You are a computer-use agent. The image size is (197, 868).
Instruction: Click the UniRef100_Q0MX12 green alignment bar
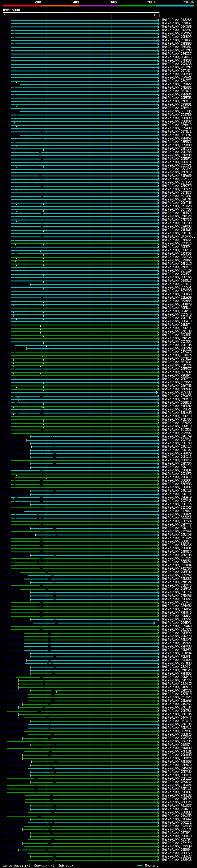click(84, 460)
